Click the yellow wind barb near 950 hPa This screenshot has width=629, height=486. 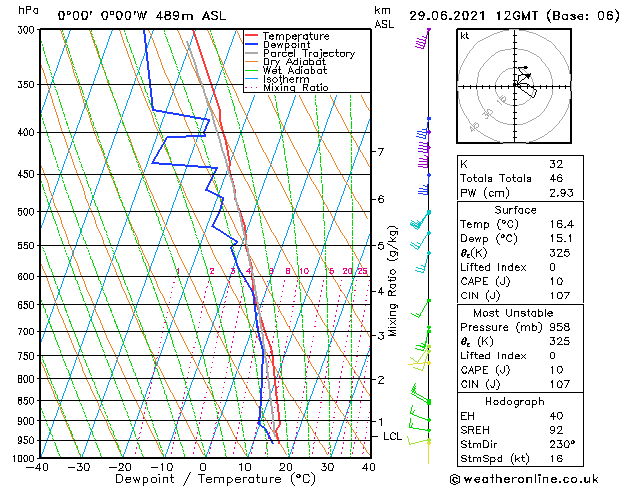pos(419,441)
